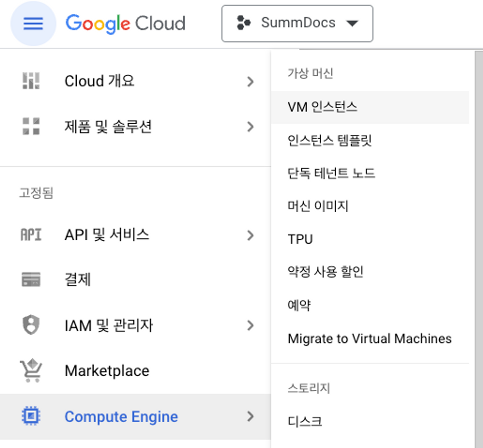
Task: Choose the TPU submenu entry
Action: tap(300, 239)
